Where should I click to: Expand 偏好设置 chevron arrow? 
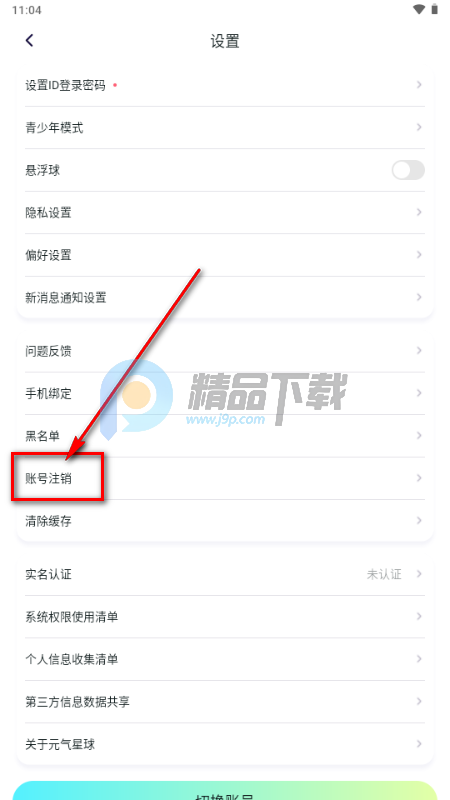(419, 255)
